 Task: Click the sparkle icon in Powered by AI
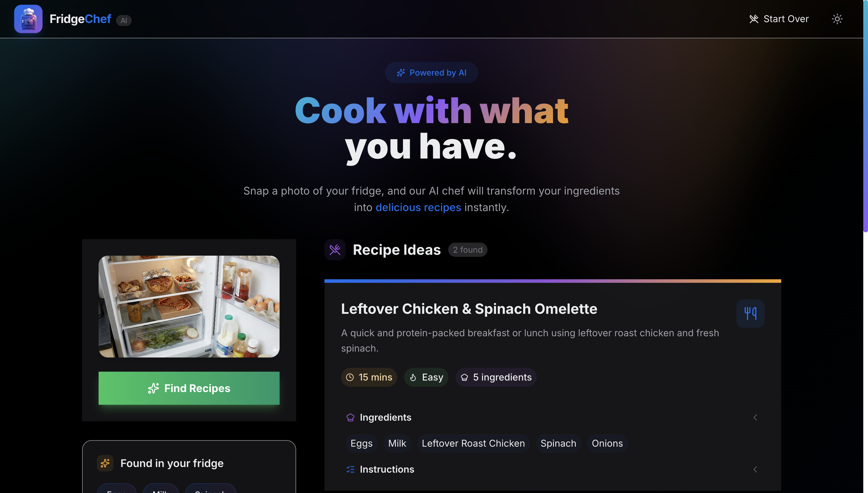coord(401,72)
